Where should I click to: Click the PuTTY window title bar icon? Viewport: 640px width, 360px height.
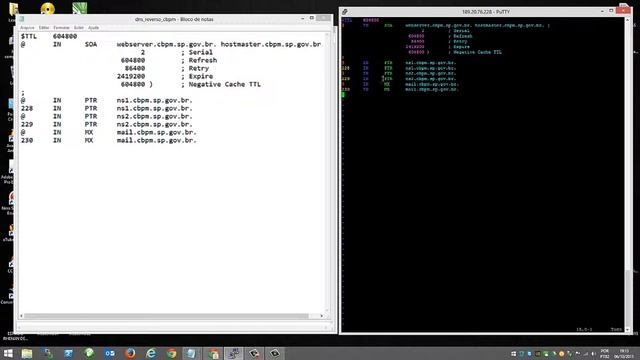pos(345,12)
